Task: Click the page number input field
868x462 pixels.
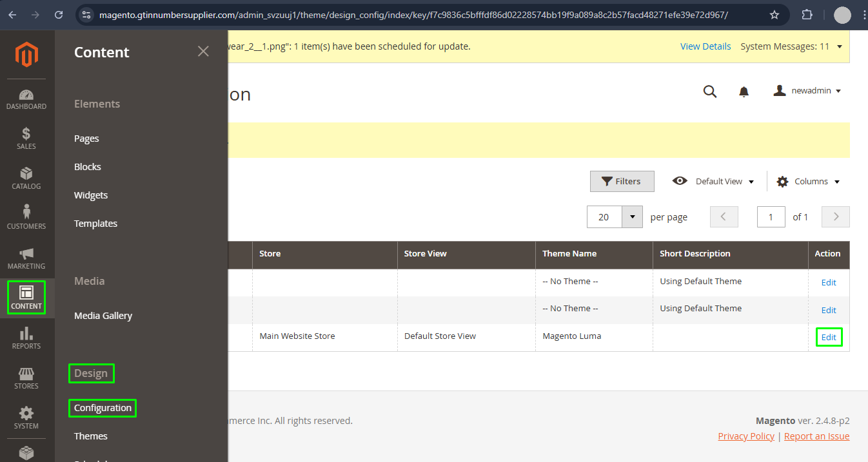Action: coord(771,217)
